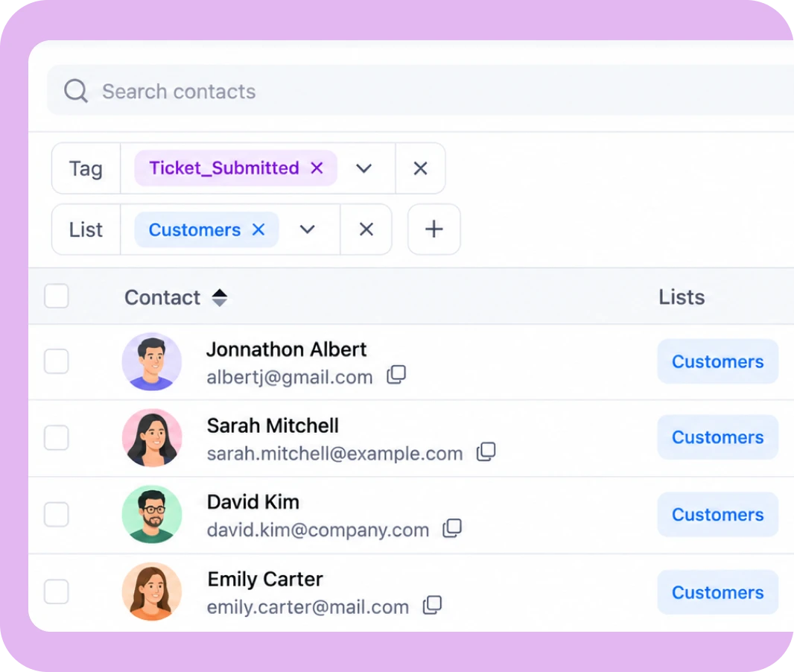Viewport: 794px width, 672px height.
Task: Expand the Tag filter dropdown chevron
Action: coord(363,168)
